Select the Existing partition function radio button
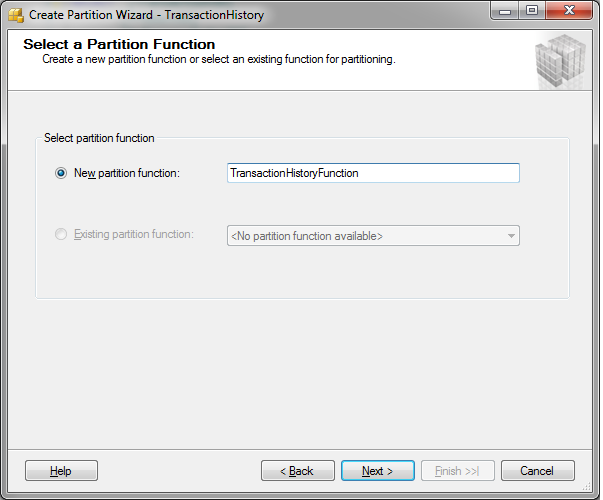Image resolution: width=603 pixels, height=500 pixels. (x=61, y=234)
